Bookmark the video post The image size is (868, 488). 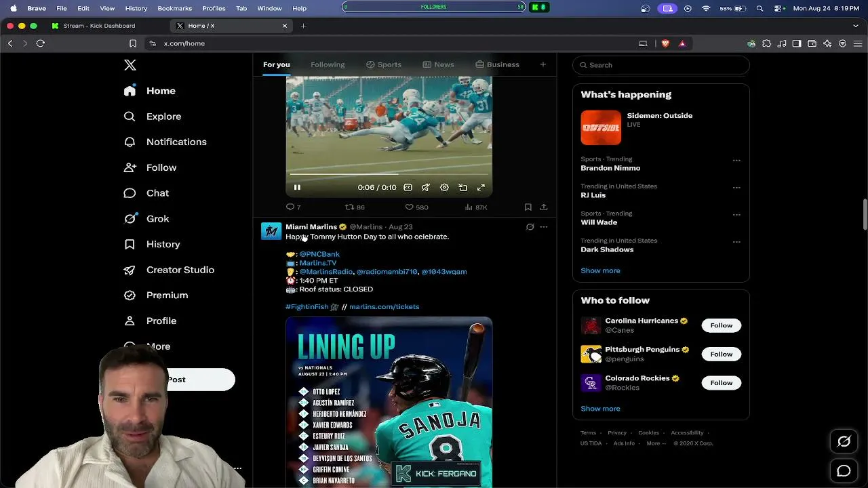(x=528, y=207)
